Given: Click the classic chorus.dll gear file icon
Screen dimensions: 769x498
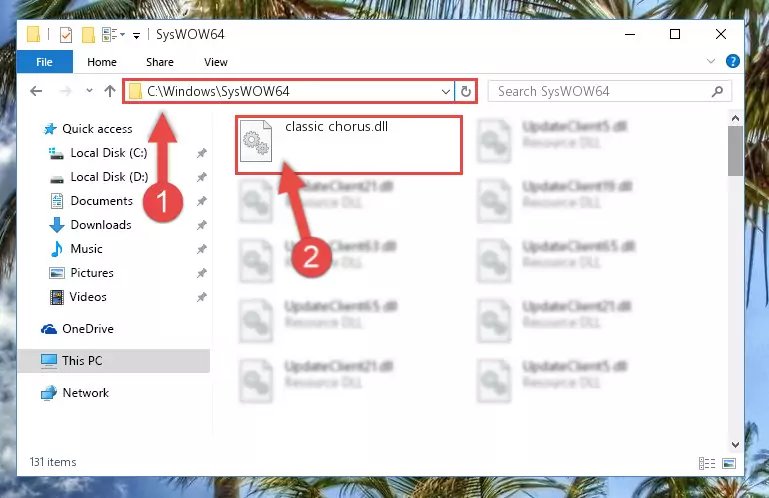Looking at the screenshot, I should coord(256,141).
